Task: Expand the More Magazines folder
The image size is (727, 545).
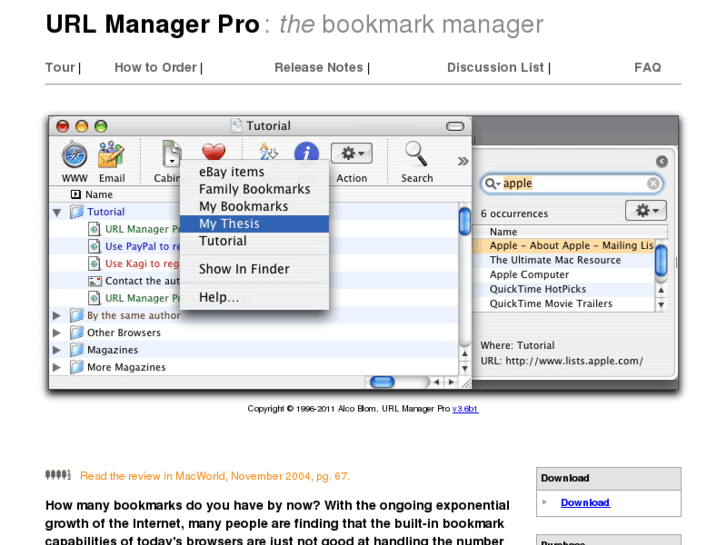Action: coord(57,367)
